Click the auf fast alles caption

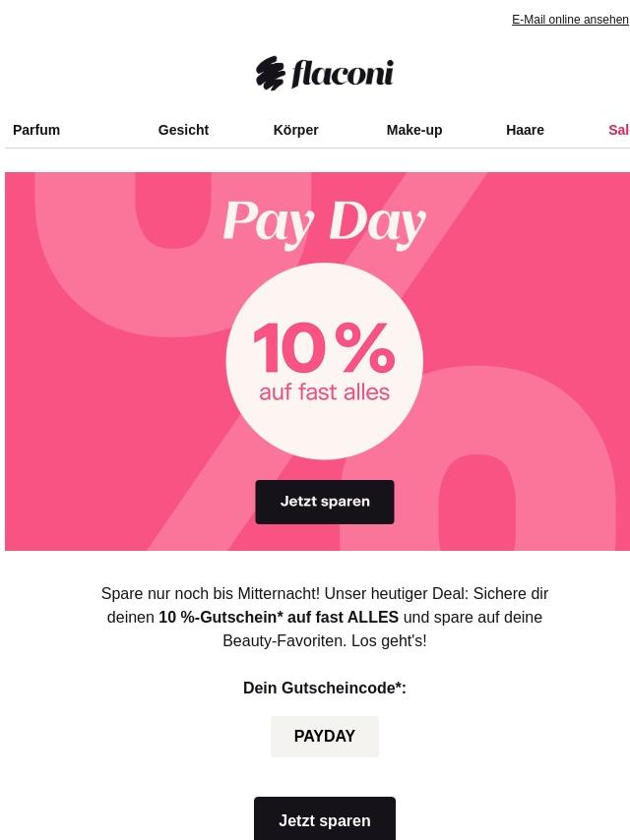[325, 392]
